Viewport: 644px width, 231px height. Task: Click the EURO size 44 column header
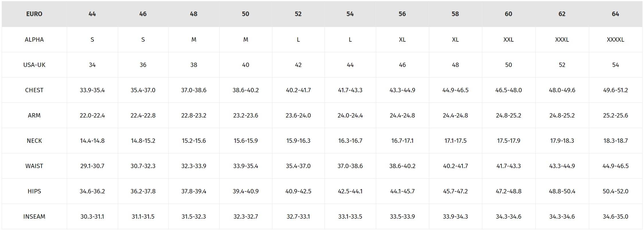[x=92, y=14]
